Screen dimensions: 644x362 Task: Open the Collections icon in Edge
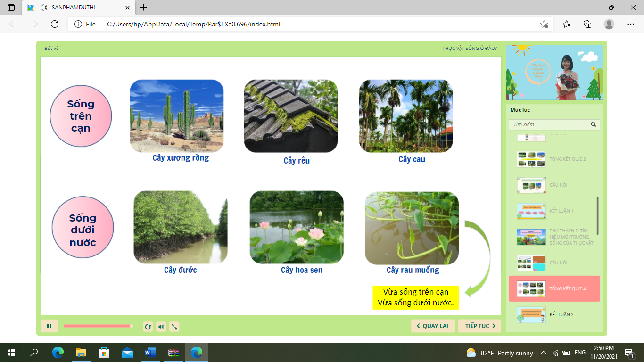point(587,24)
